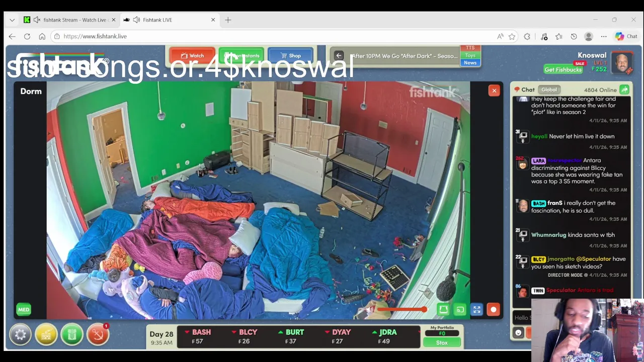Close the Fishtank LIVE browser tab
This screenshot has height=362, width=644.
click(x=213, y=20)
